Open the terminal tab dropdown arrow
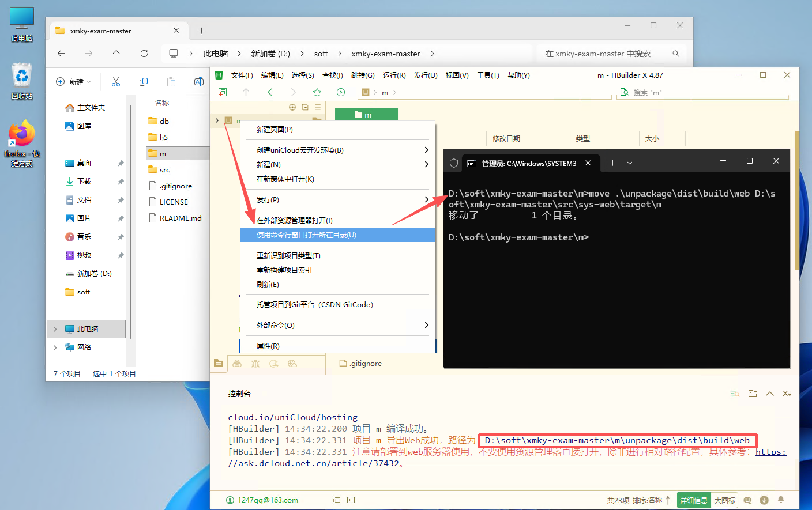The height and width of the screenshot is (510, 812). coord(630,163)
